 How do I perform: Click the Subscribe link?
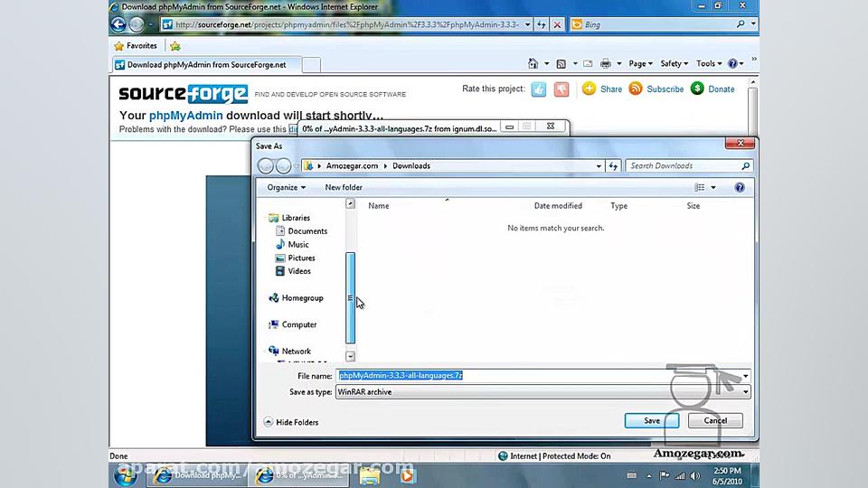tap(665, 89)
